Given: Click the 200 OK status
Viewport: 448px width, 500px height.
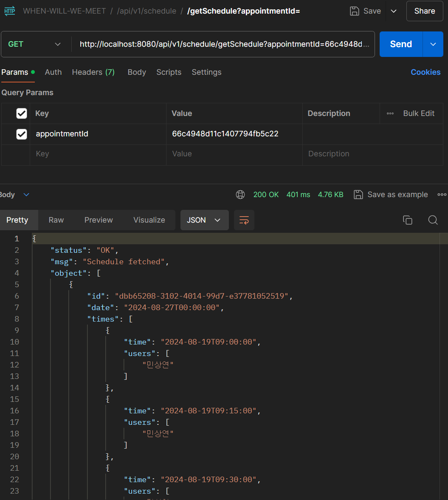Looking at the screenshot, I should click(x=265, y=195).
